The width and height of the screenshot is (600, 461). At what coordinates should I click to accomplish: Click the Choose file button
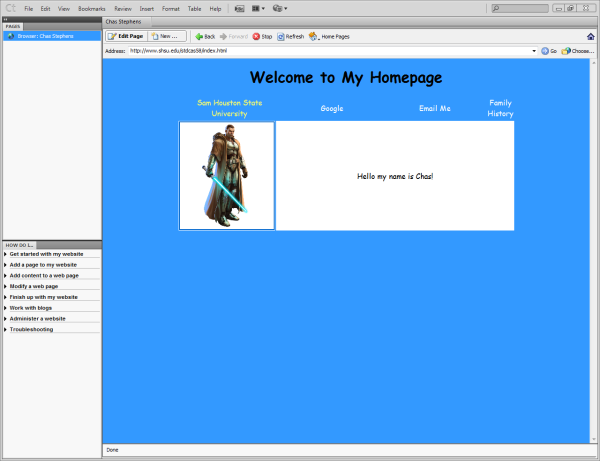pos(578,51)
